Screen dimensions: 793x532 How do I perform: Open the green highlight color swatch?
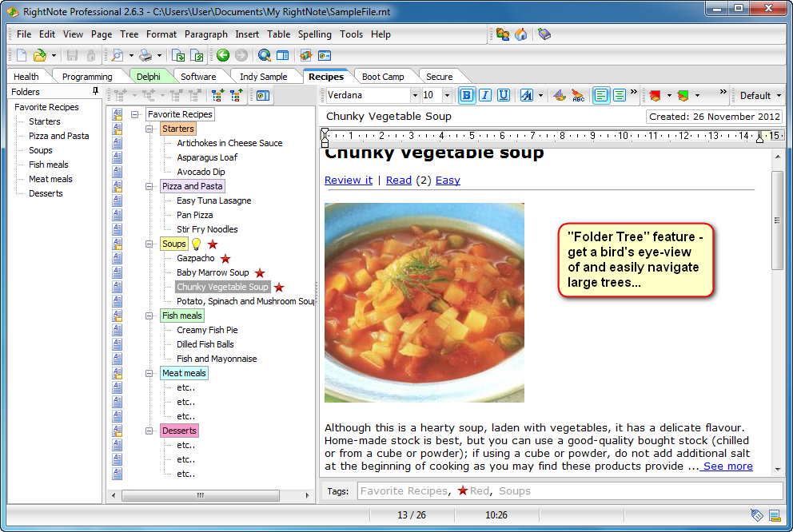pyautogui.click(x=683, y=95)
